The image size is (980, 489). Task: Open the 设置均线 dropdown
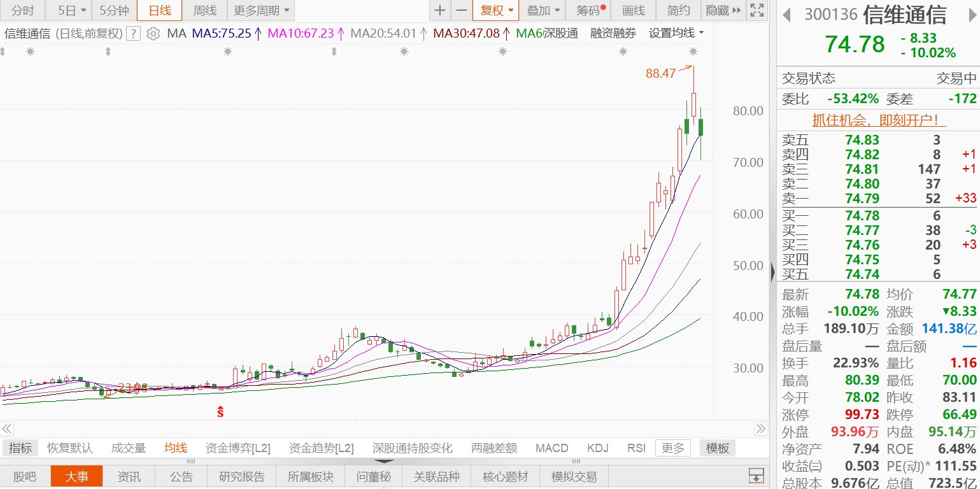(x=676, y=34)
